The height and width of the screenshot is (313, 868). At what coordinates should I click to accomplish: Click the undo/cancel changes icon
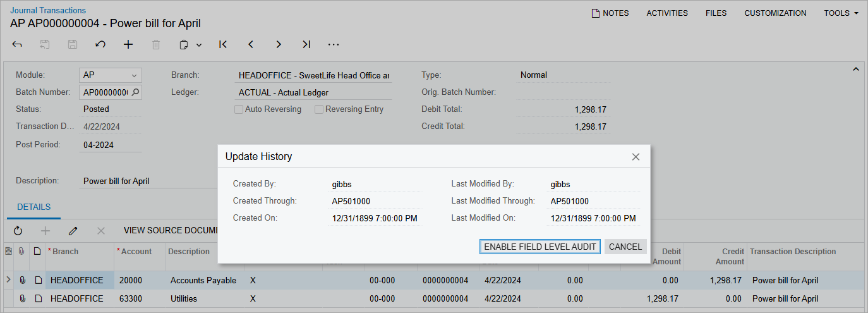(x=100, y=44)
